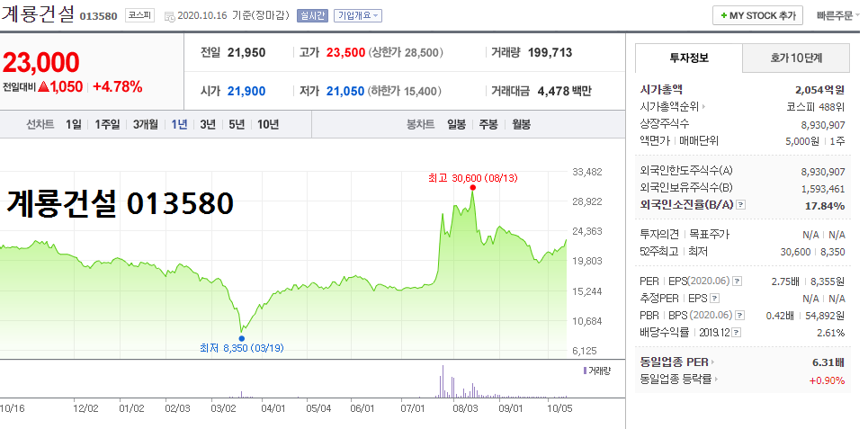This screenshot has width=868, height=429.
Task: Click the MY STOCK 추가 button
Action: click(757, 15)
